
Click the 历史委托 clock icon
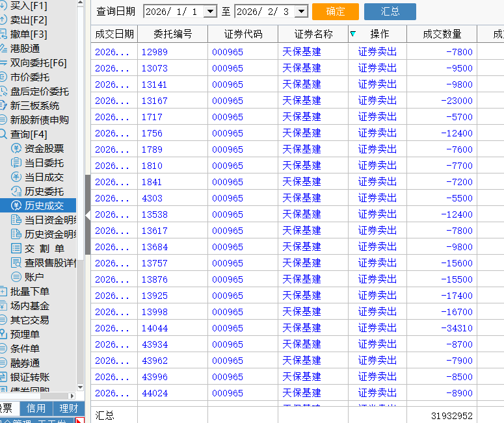[x=16, y=192]
